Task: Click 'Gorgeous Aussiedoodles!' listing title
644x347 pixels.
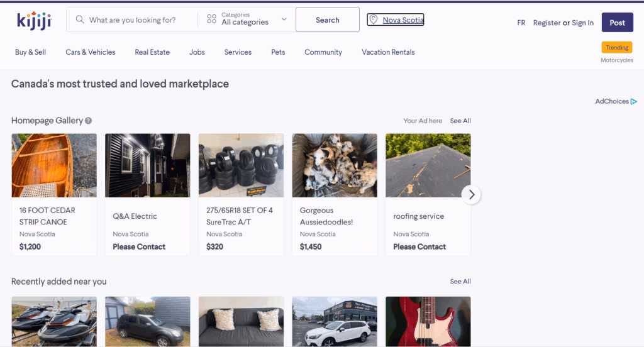Action: click(326, 216)
